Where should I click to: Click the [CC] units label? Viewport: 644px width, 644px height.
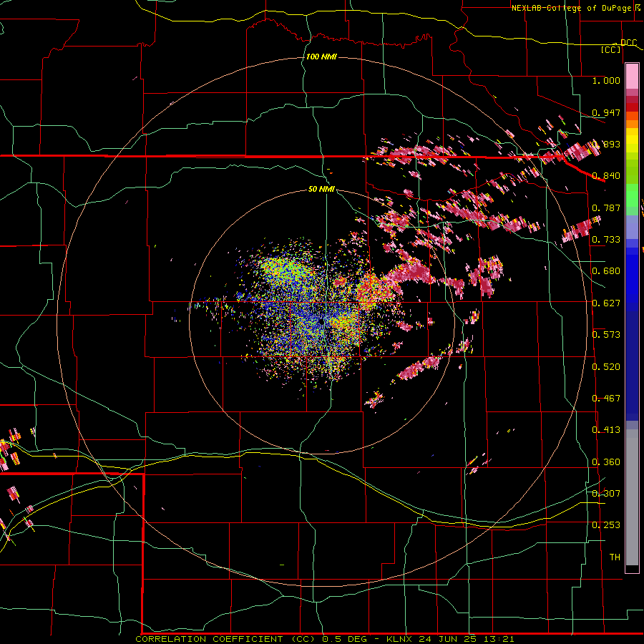click(x=611, y=49)
